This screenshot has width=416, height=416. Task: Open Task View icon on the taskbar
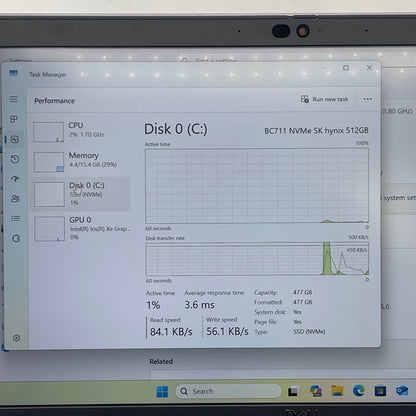click(293, 391)
